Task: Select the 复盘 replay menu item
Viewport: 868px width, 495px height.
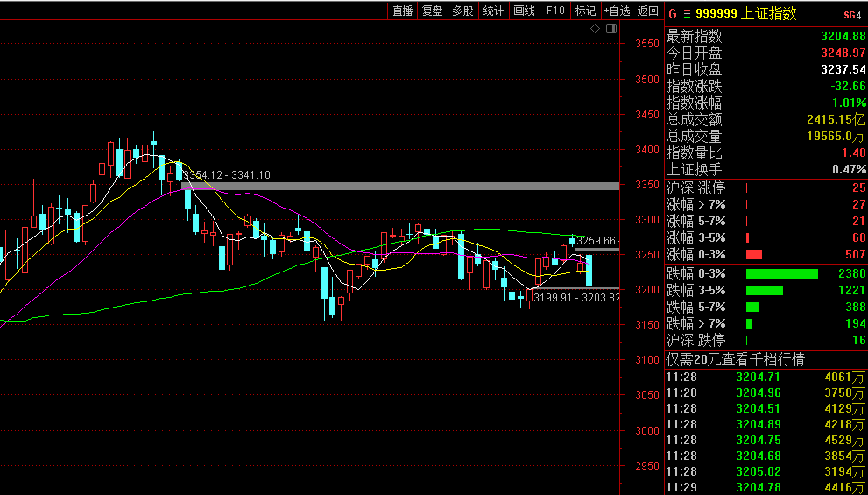Action: [433, 11]
